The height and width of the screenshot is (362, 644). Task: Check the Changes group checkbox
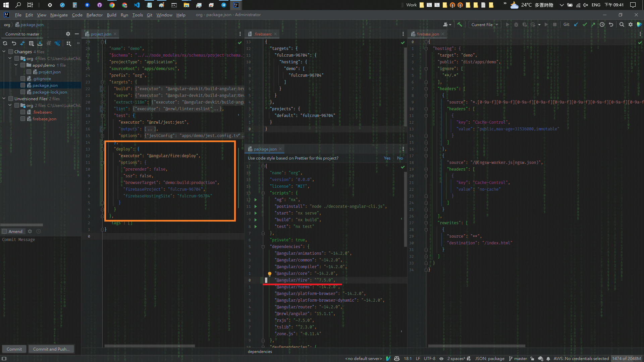(11, 52)
